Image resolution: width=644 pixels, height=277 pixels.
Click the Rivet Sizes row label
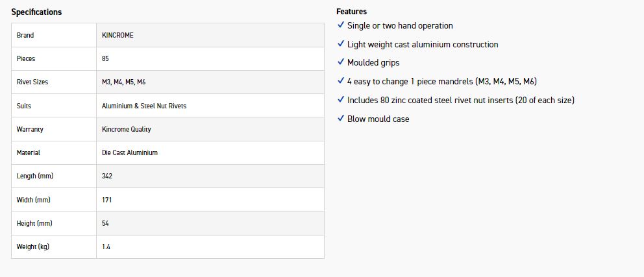(x=32, y=82)
